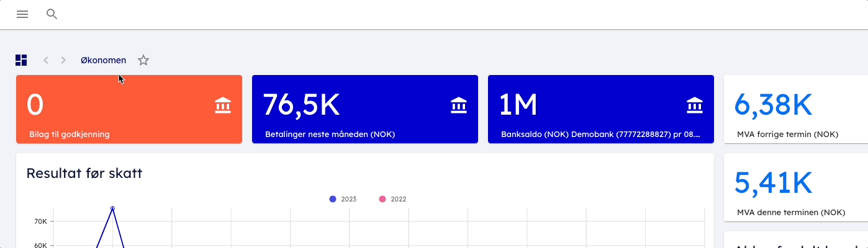
Task: Open the 5,41K MVA denne terminen card
Action: pyautogui.click(x=795, y=188)
